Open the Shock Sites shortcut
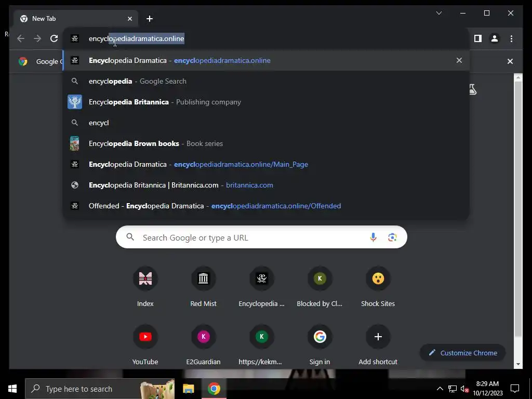Screen dimensions: 532x399 point(378,287)
